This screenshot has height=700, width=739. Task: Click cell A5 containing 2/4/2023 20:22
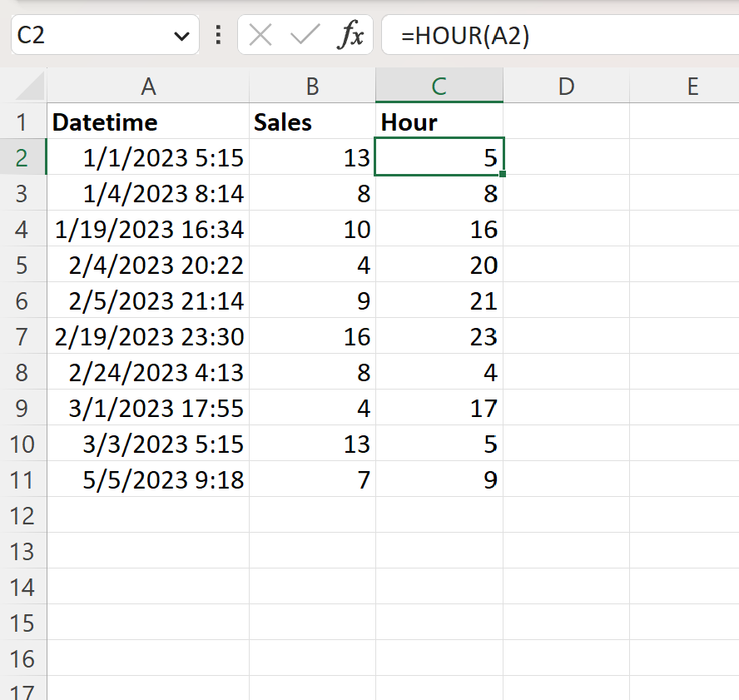(148, 265)
